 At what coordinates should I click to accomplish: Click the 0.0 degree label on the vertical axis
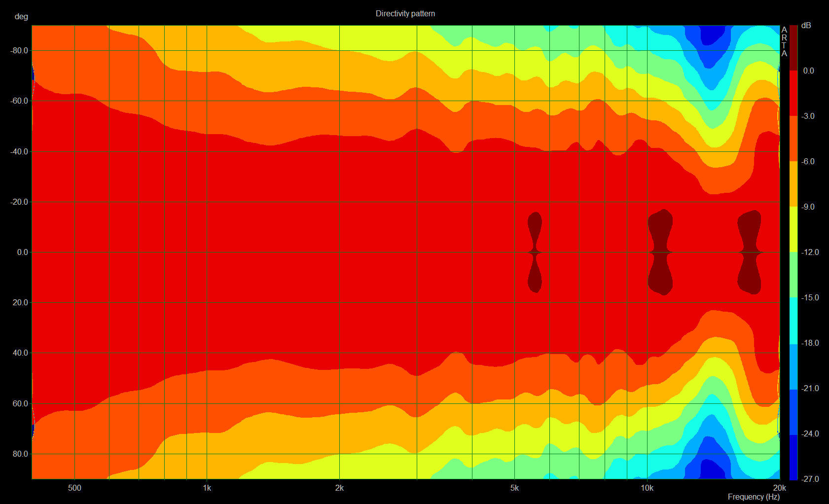pyautogui.click(x=23, y=252)
